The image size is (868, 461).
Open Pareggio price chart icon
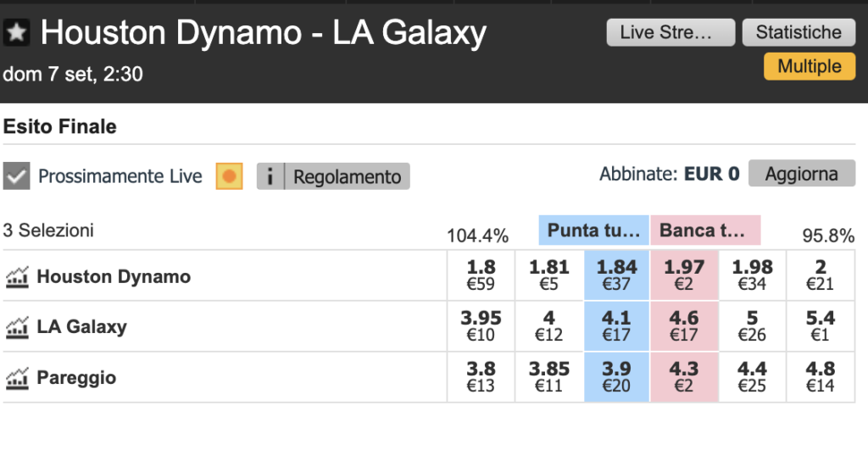point(17,378)
